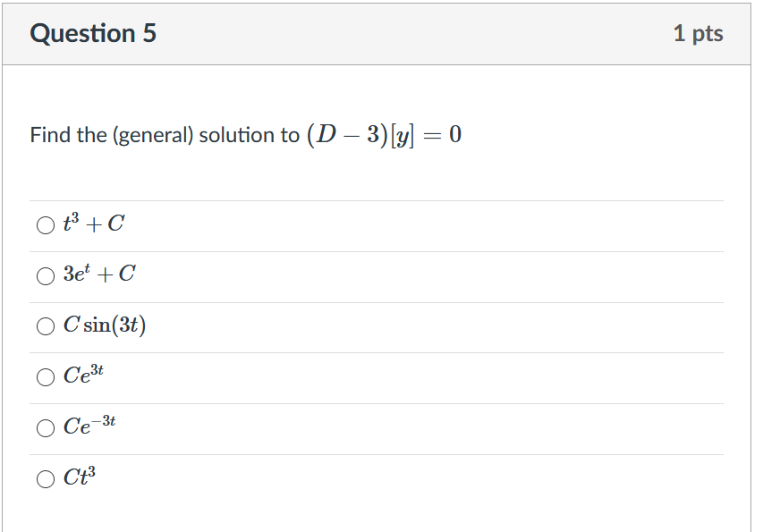This screenshot has height=532, width=763.
Task: Click the equation (D − 3)[y] = 0
Action: 384,134
